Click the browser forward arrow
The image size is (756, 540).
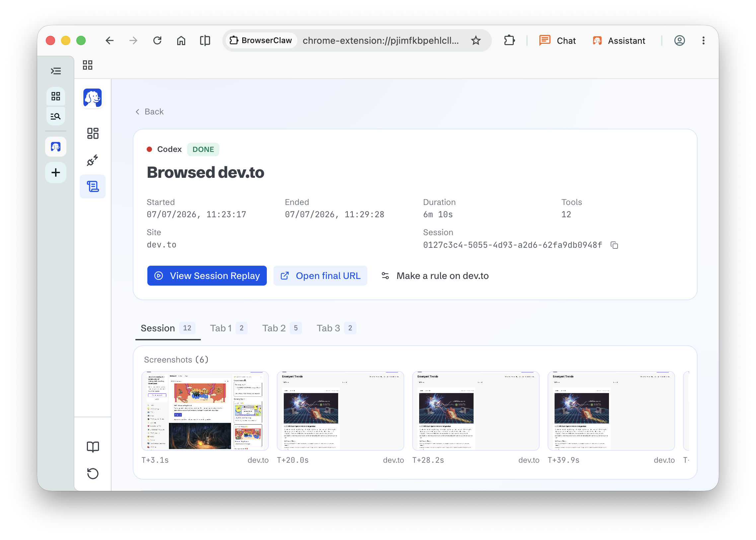(133, 40)
